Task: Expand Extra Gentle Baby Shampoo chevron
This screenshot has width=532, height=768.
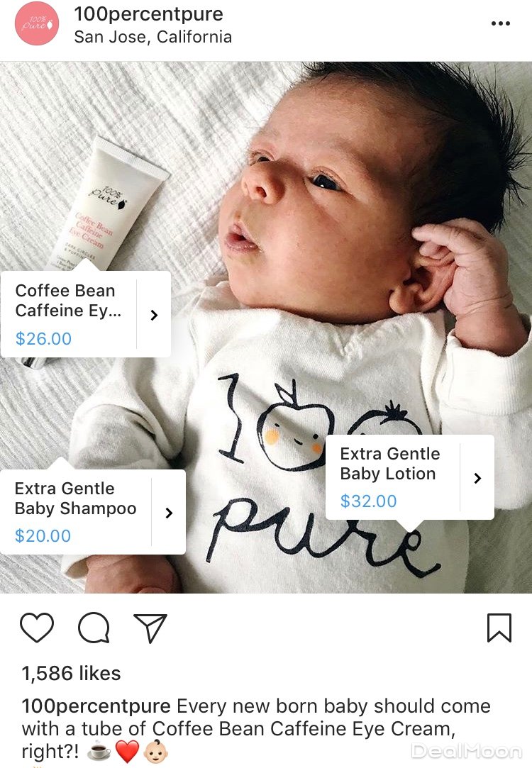Action: 169,513
